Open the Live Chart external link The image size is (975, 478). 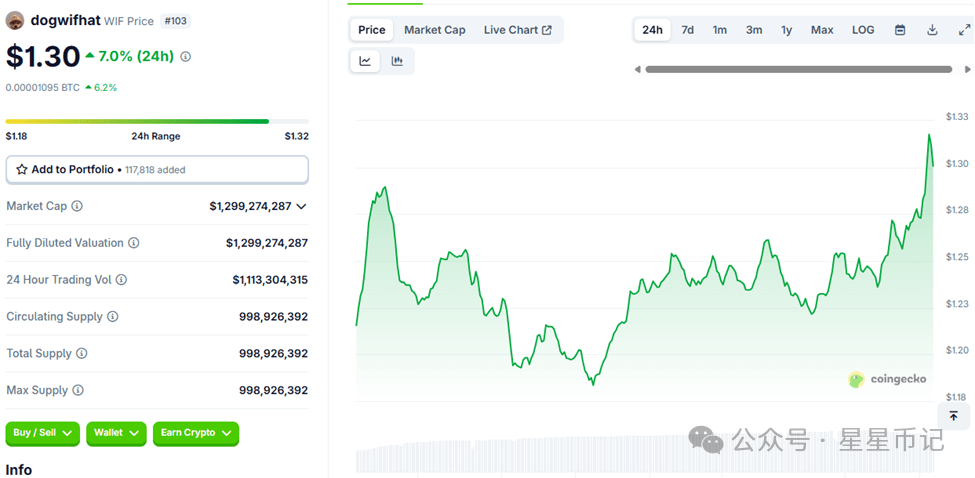[x=517, y=30]
